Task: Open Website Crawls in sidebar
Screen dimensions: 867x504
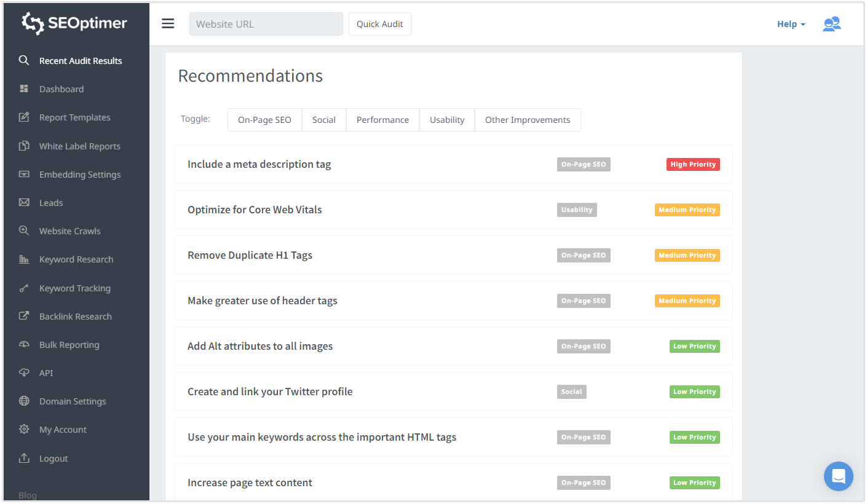Action: (x=69, y=231)
